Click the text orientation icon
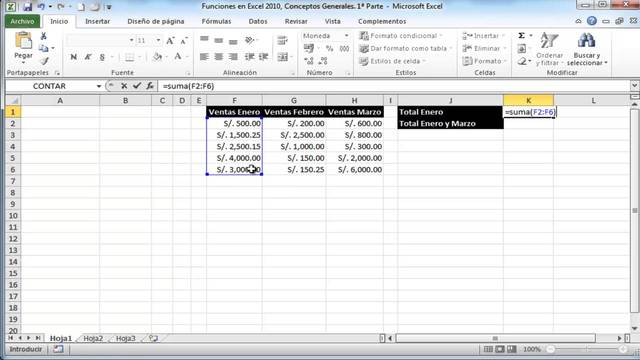640x360 pixels. click(249, 40)
